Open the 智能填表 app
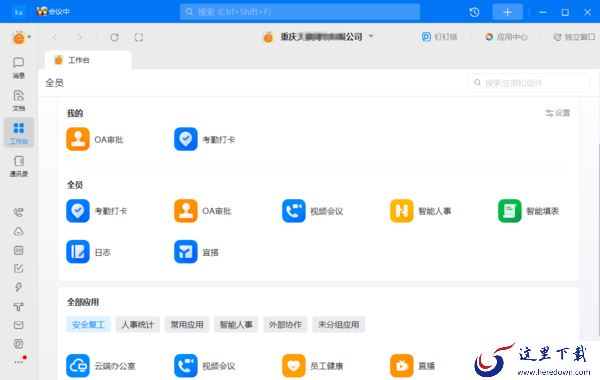The height and width of the screenshot is (380, 600). click(x=528, y=211)
